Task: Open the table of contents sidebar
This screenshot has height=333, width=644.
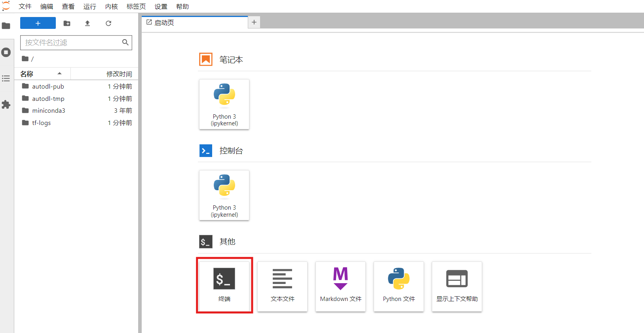Action: point(6,78)
